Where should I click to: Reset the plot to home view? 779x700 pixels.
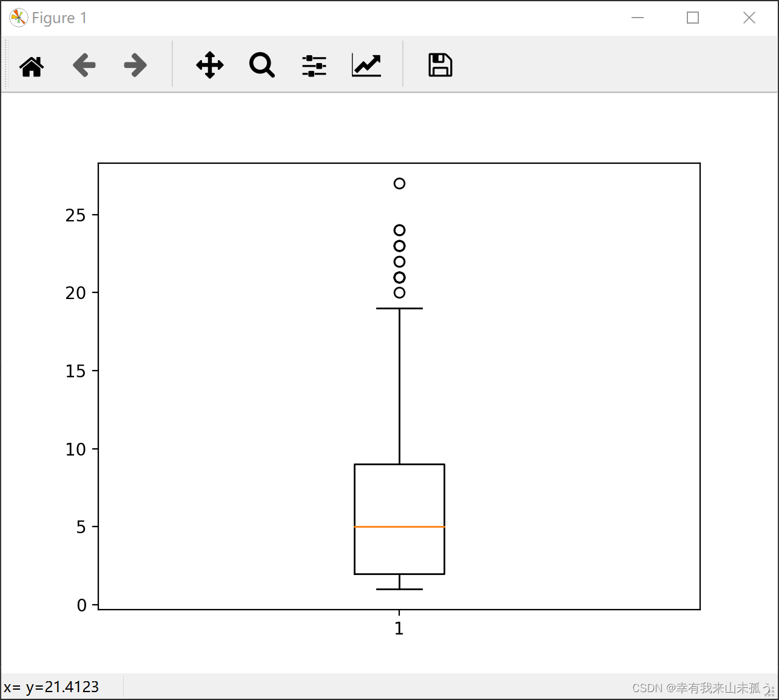[x=32, y=66]
